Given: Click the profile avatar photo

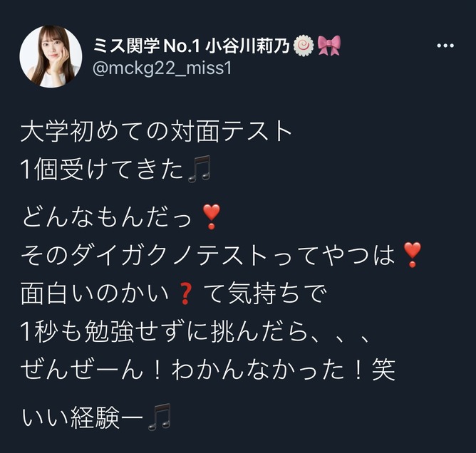Looking at the screenshot, I should pyautogui.click(x=51, y=56).
